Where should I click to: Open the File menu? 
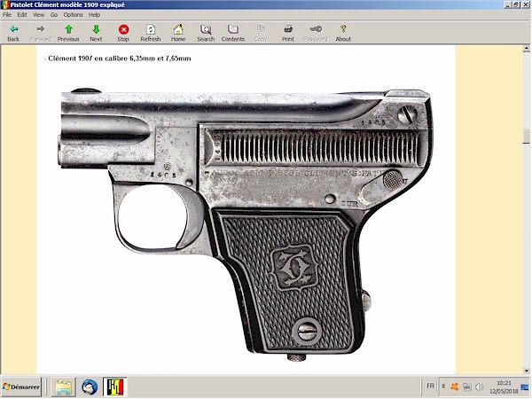tap(7, 14)
